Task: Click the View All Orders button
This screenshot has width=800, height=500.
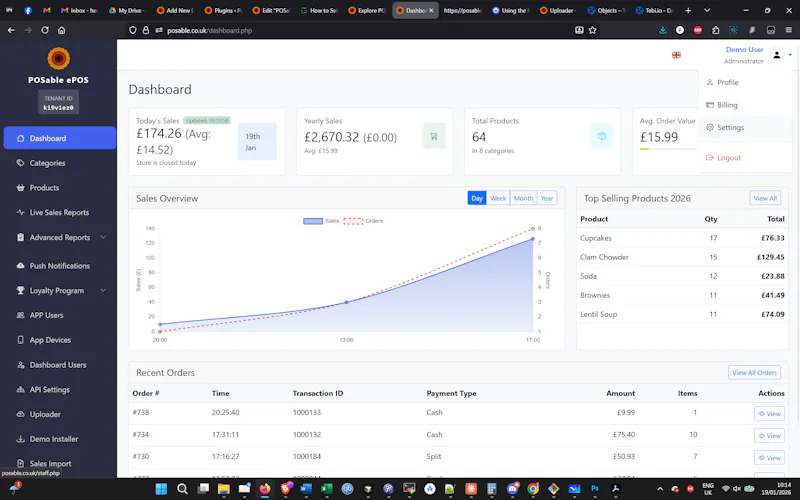Action: 754,372
